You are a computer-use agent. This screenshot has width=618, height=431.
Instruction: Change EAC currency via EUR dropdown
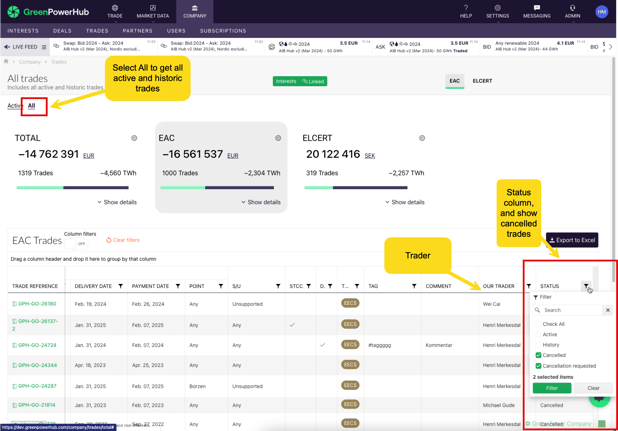(x=233, y=156)
